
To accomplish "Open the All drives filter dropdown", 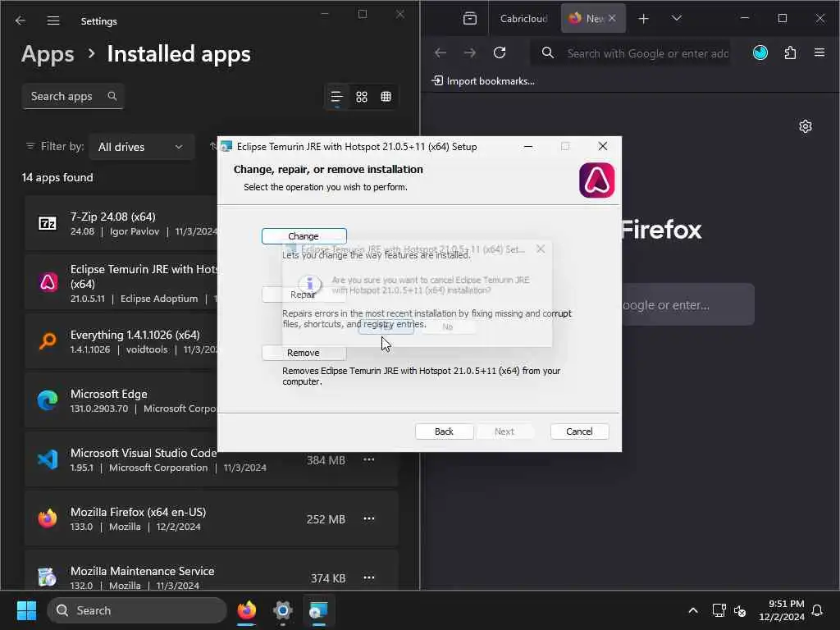I will pos(141,147).
